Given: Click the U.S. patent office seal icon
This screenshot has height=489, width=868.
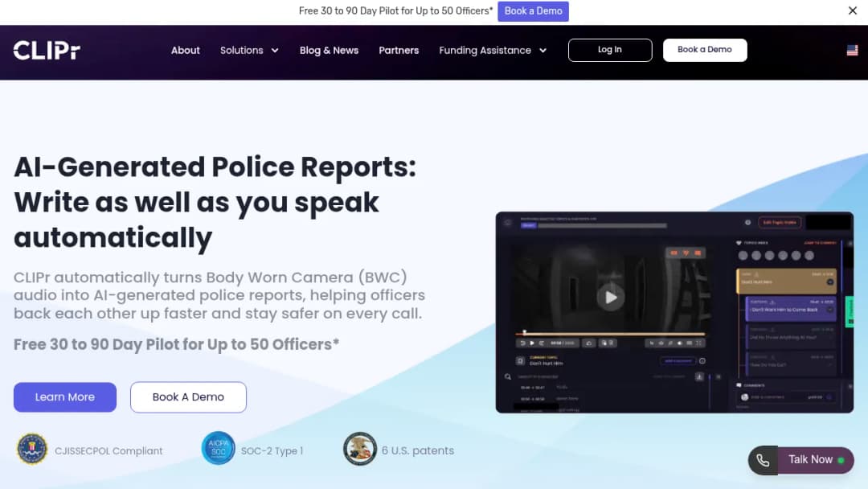Looking at the screenshot, I should 360,449.
